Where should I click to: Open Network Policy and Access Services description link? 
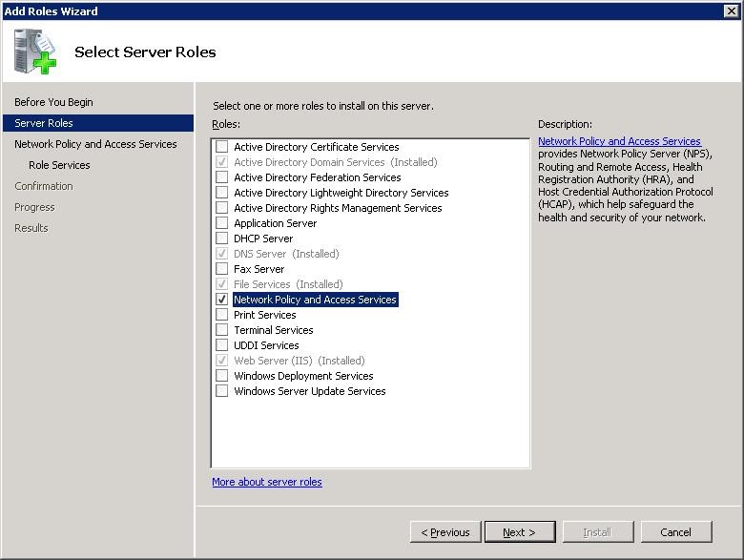(x=619, y=141)
